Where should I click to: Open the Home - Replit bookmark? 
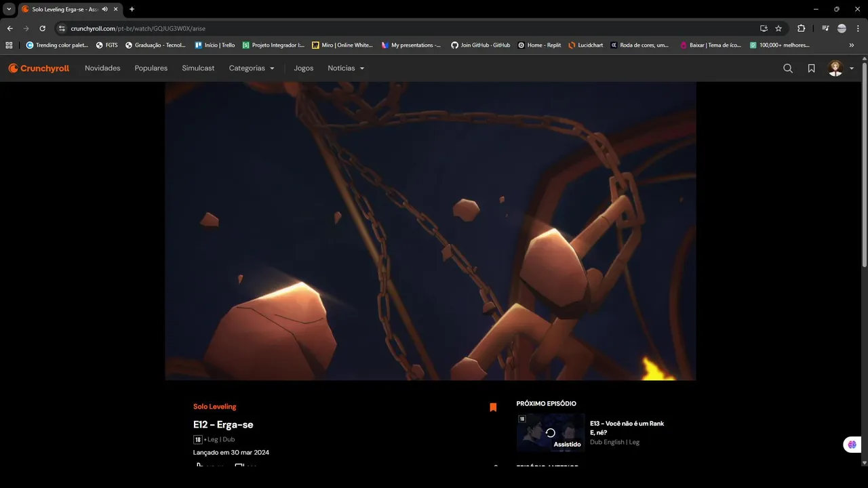tap(539, 45)
